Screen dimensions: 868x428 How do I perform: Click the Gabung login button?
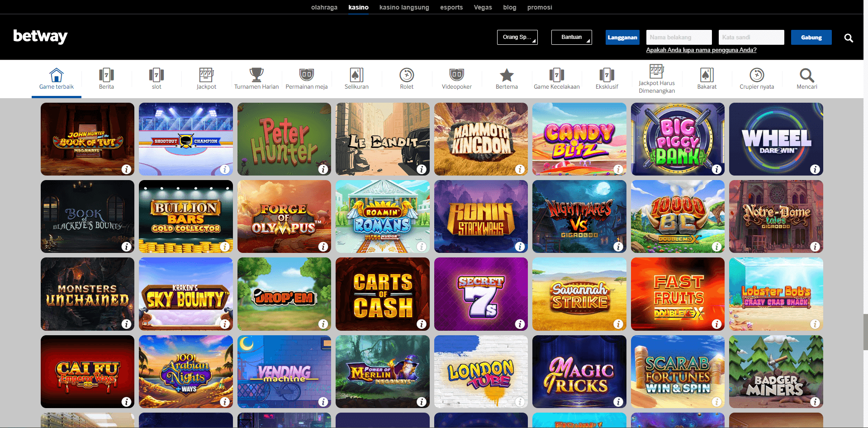[811, 38]
